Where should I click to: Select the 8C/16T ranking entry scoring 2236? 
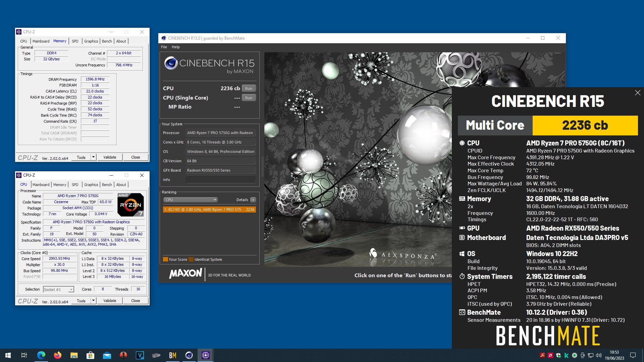pos(209,209)
